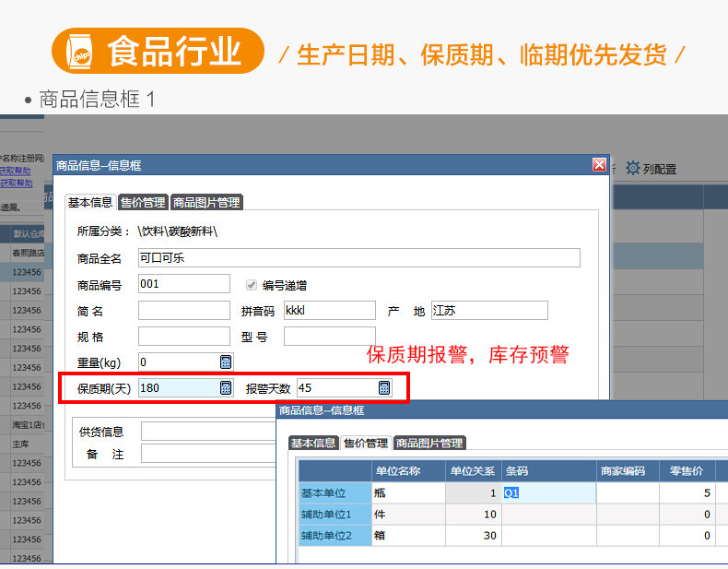Screen dimensions: 728x569
Task: Click unit name cell 件
Action: pyautogui.click(x=408, y=515)
